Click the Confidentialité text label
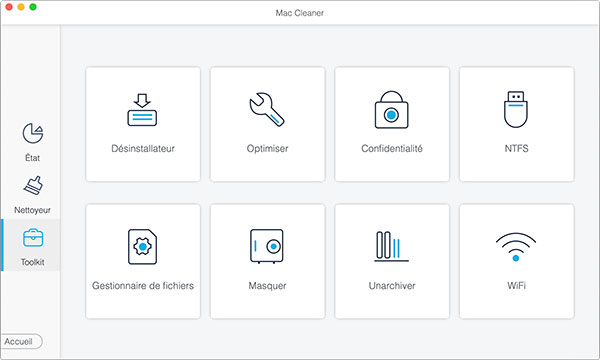Viewport: 600px width, 360px height. coord(392,148)
